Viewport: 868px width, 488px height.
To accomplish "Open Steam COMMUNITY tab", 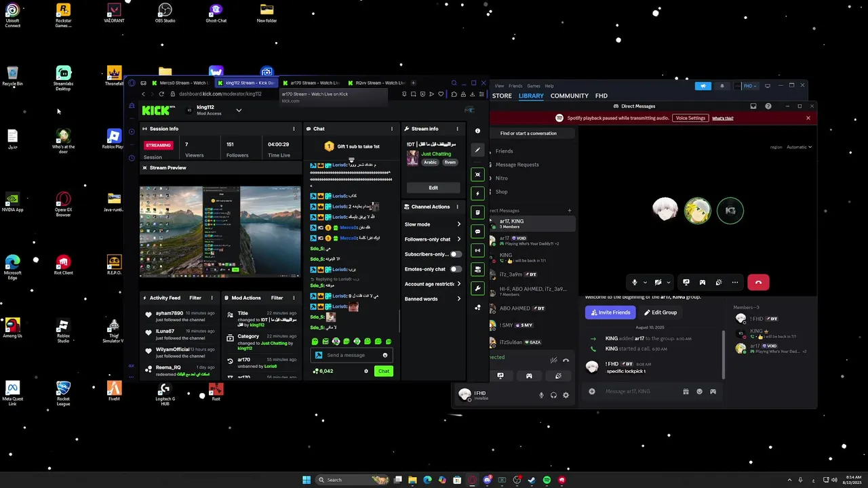I will (570, 96).
